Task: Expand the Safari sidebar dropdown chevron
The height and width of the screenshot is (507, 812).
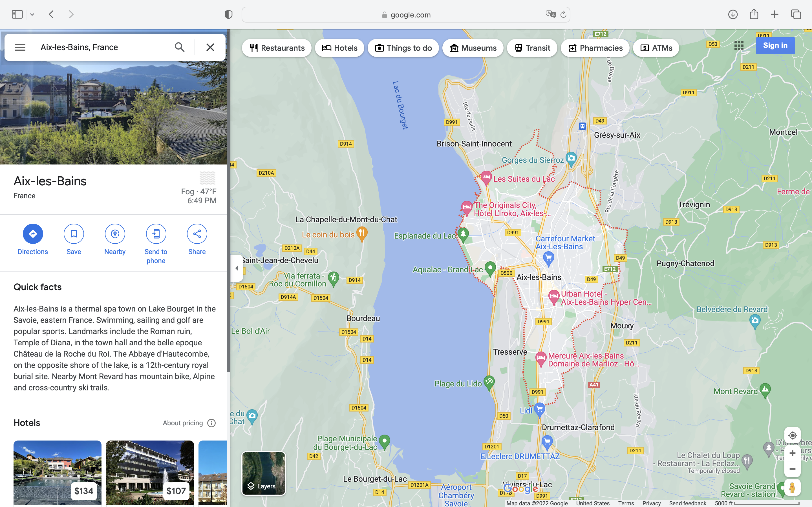Action: [32, 14]
